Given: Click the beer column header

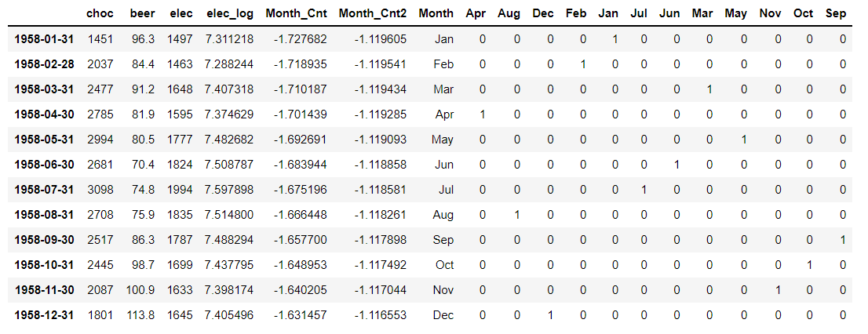Looking at the screenshot, I should click(x=141, y=14).
